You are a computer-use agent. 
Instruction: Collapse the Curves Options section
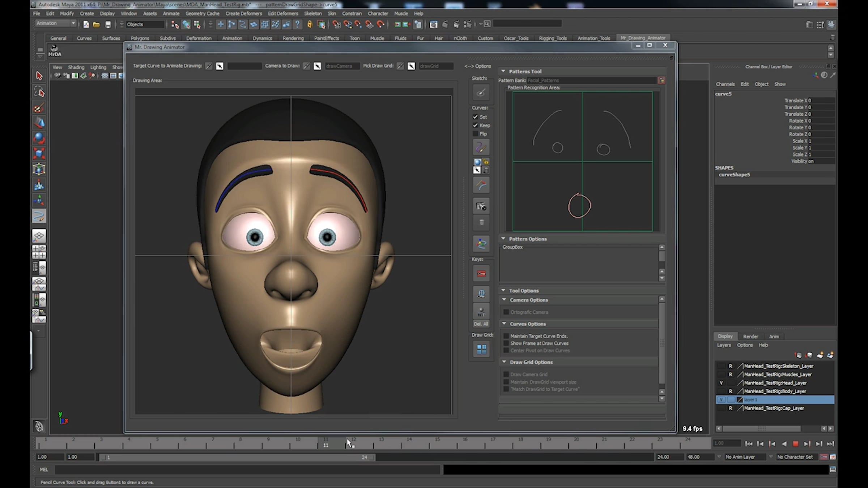coord(504,324)
